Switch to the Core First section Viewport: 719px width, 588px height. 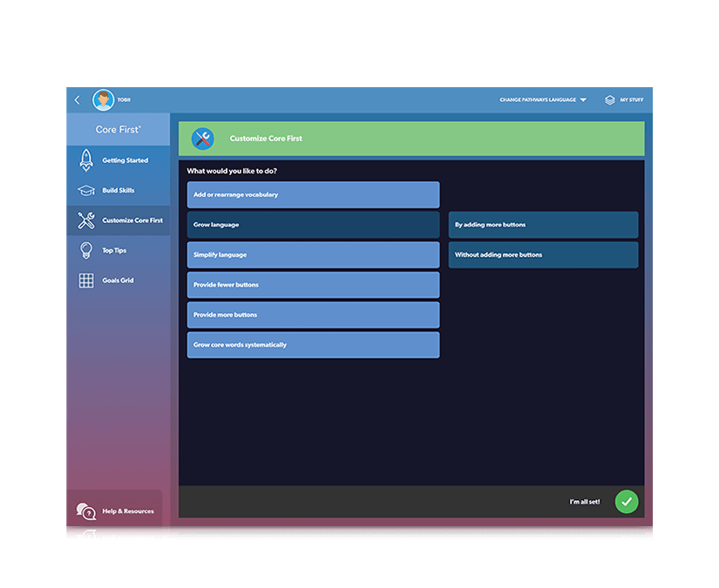118,129
